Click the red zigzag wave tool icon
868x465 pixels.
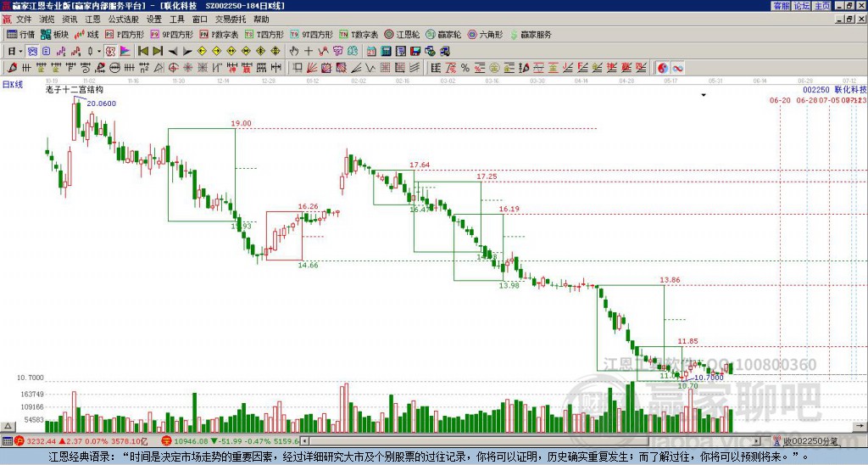323,52
